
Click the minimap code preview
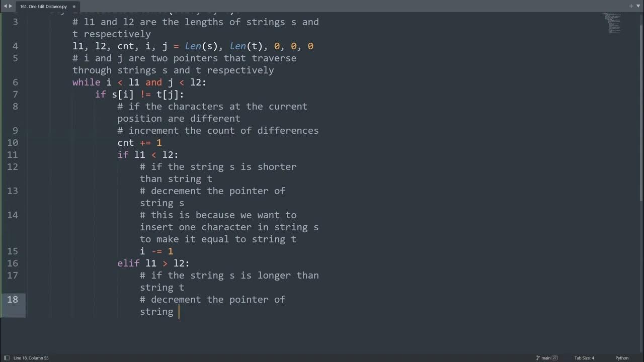(614, 23)
